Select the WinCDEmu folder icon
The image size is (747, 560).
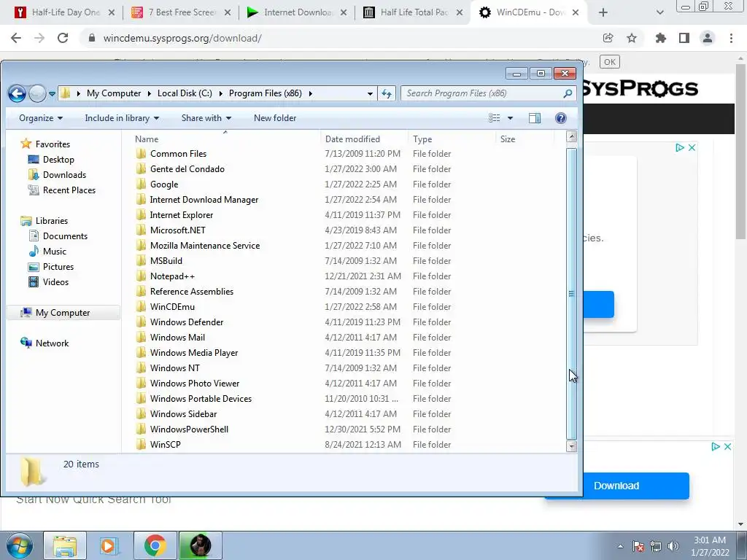pos(141,307)
